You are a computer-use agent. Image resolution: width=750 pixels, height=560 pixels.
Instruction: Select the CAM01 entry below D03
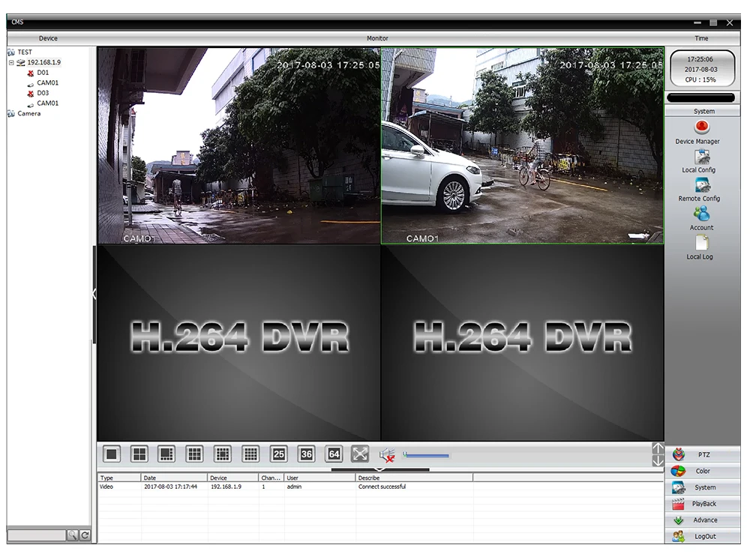point(47,103)
